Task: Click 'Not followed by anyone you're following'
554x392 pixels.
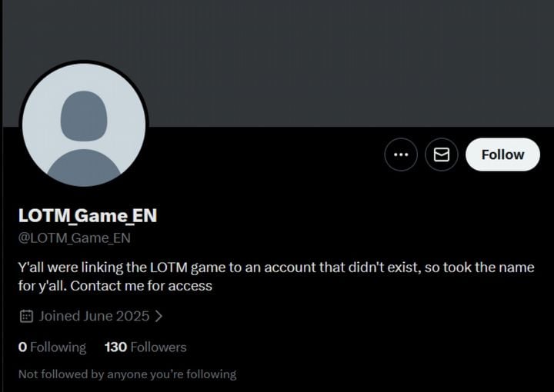Action: pyautogui.click(x=127, y=374)
